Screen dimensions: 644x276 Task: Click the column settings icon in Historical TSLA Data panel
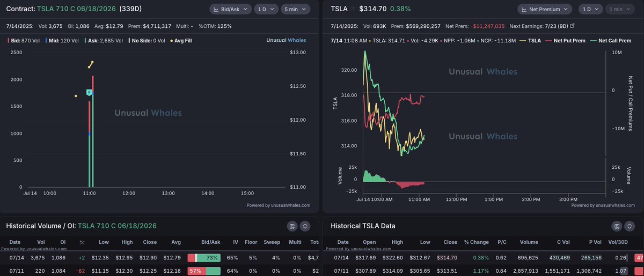(x=617, y=226)
